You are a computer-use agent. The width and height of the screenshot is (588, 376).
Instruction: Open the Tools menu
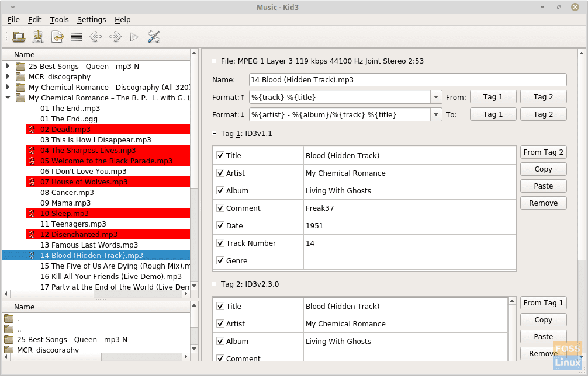(59, 19)
